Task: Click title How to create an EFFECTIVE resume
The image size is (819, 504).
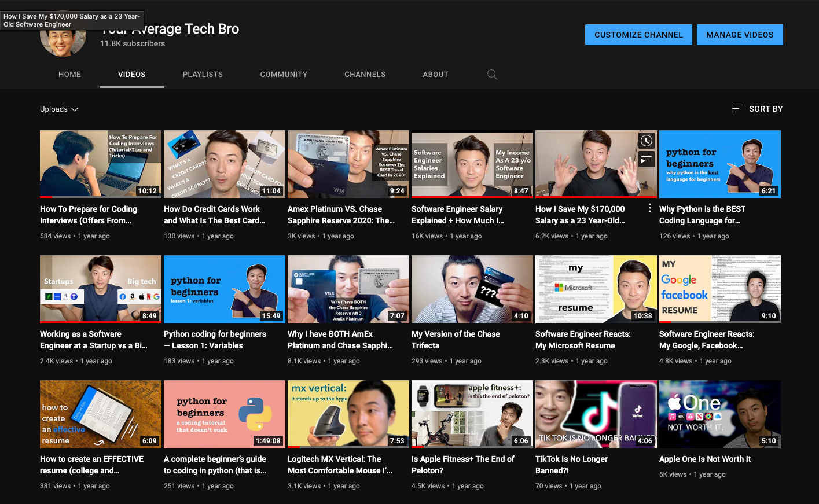Action: point(91,465)
